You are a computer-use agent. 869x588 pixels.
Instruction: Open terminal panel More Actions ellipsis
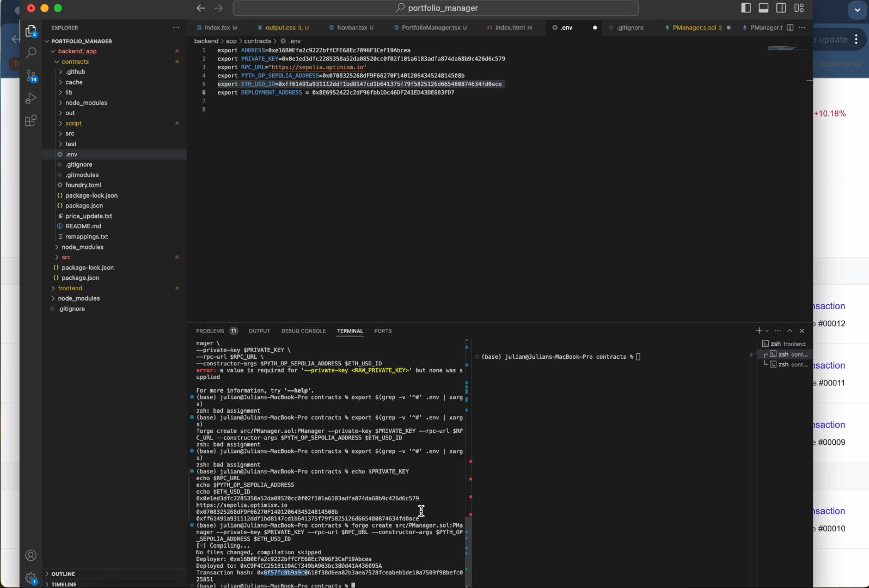778,330
